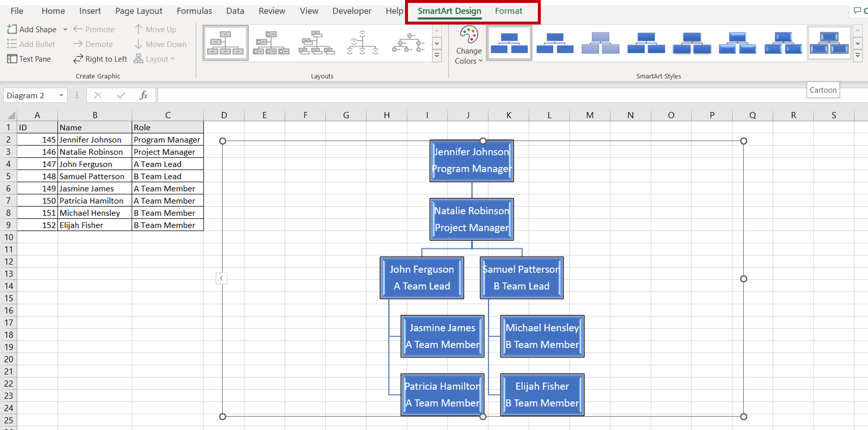Select the fifth SmartArt style thumbnail
868x430 pixels.
(x=691, y=43)
